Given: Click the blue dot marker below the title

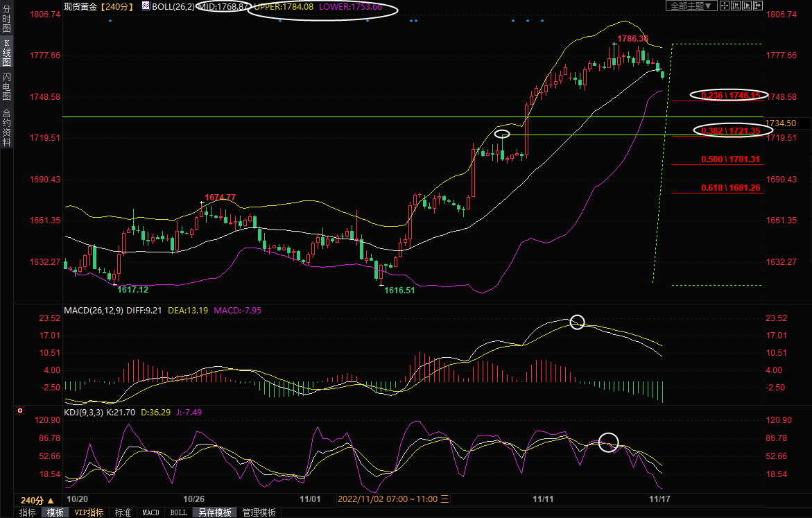Looking at the screenshot, I should [x=110, y=21].
